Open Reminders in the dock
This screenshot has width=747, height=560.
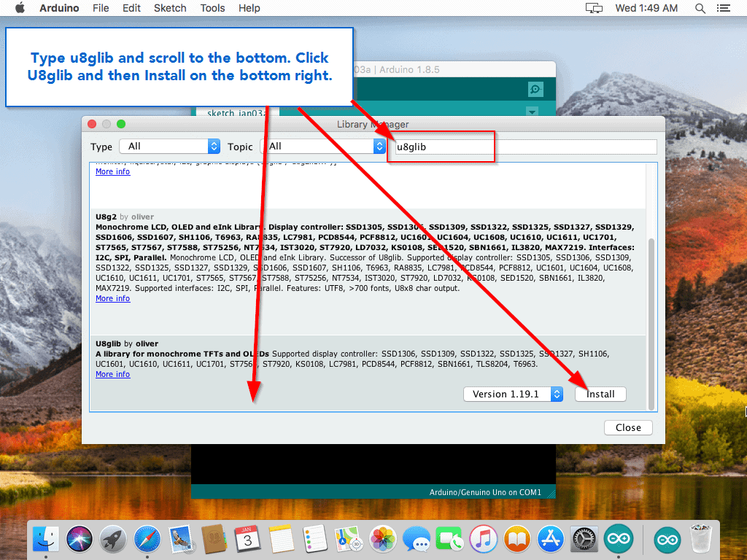coord(315,540)
